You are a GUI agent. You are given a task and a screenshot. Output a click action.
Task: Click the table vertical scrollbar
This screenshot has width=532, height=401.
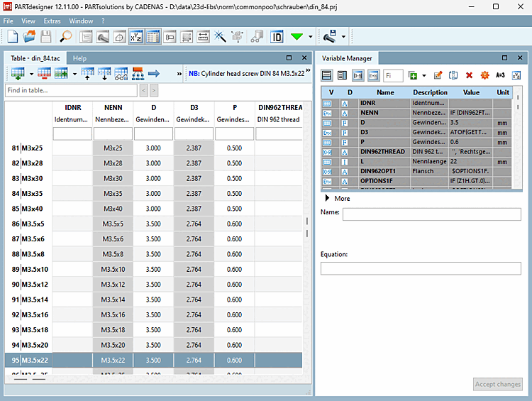pyautogui.click(x=306, y=227)
